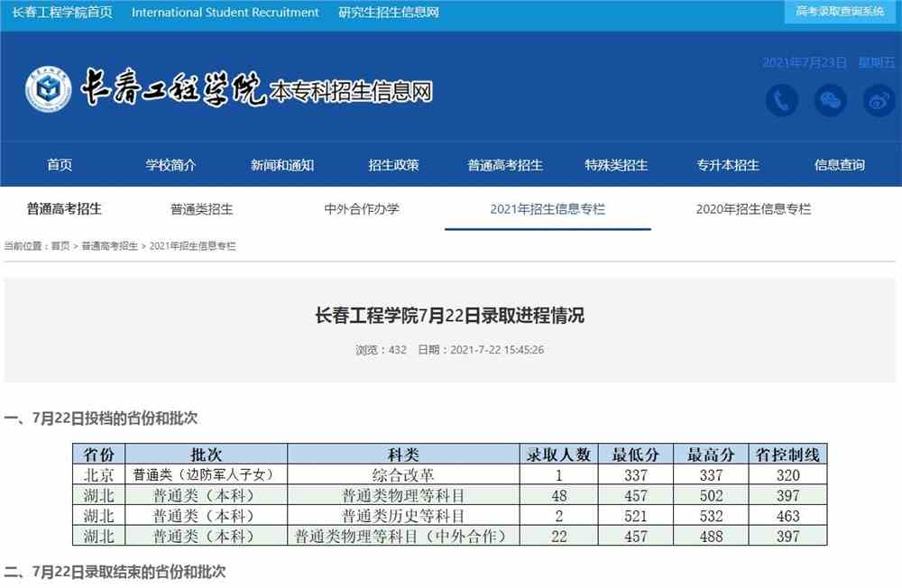Open 研究生招生信息网 link
Screen dimensions: 902x588
pyautogui.click(x=389, y=12)
